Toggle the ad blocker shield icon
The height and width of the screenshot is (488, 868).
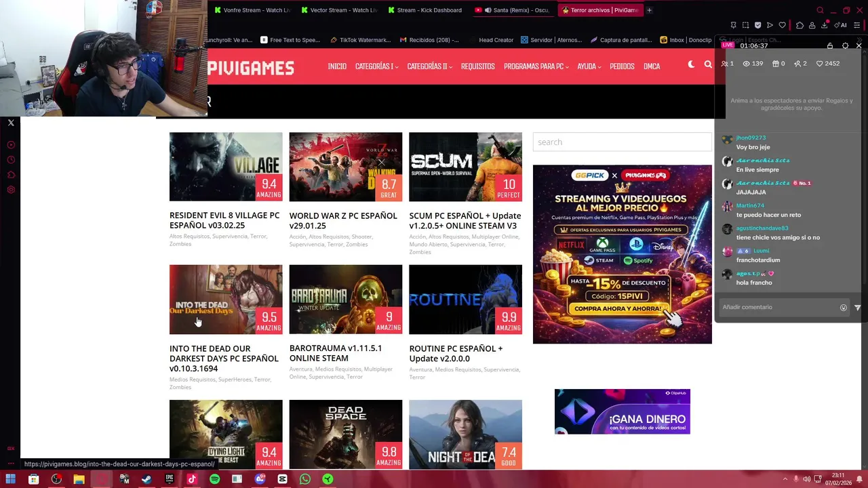tap(757, 25)
